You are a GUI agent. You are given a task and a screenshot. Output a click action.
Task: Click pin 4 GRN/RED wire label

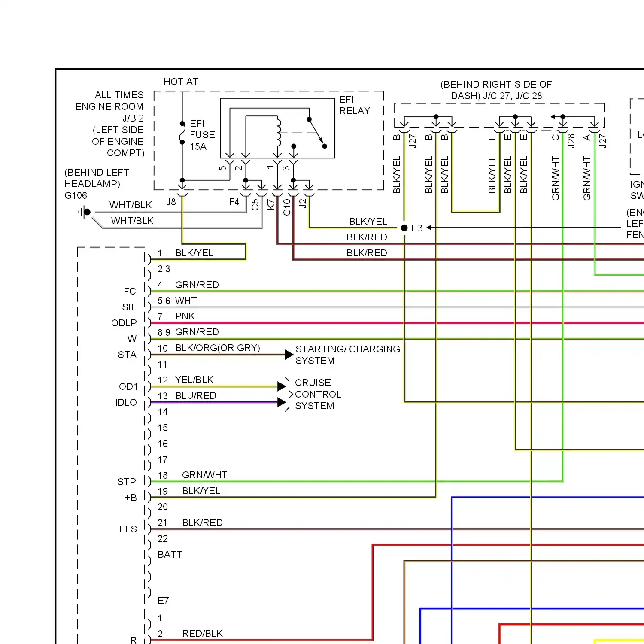point(197,285)
